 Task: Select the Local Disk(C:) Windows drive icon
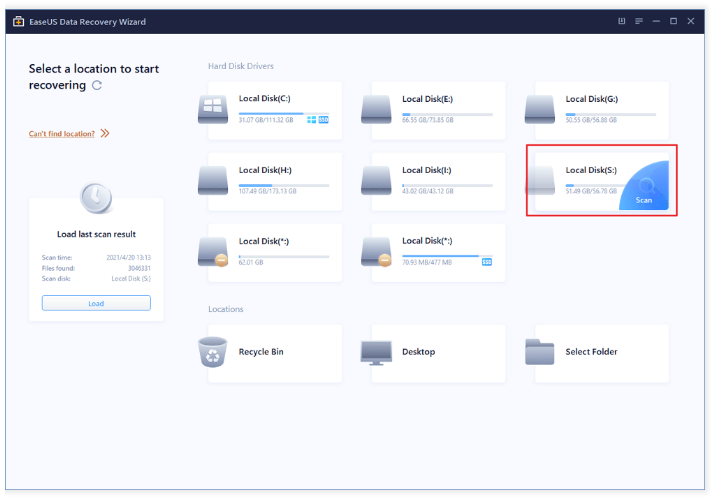[213, 109]
